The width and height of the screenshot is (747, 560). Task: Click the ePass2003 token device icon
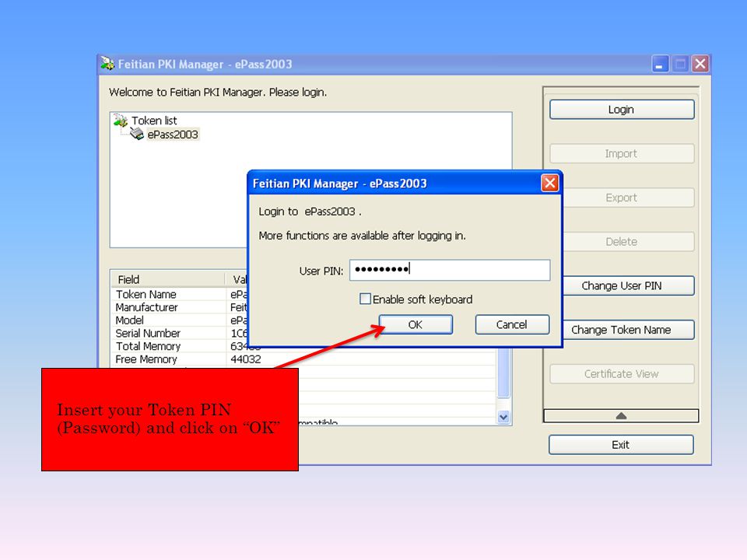(137, 135)
